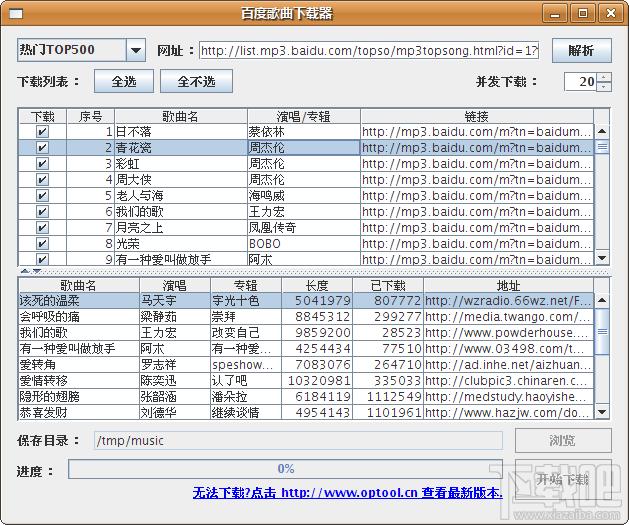
Task: Uncheck the download box for 青花瓷
Action: click(42, 148)
